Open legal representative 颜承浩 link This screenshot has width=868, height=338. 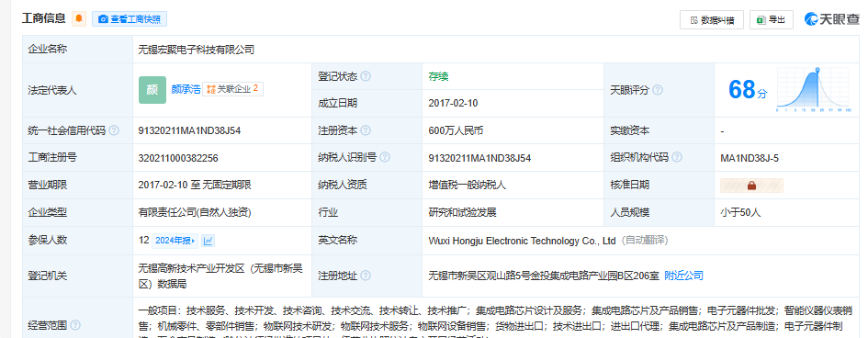click(186, 89)
